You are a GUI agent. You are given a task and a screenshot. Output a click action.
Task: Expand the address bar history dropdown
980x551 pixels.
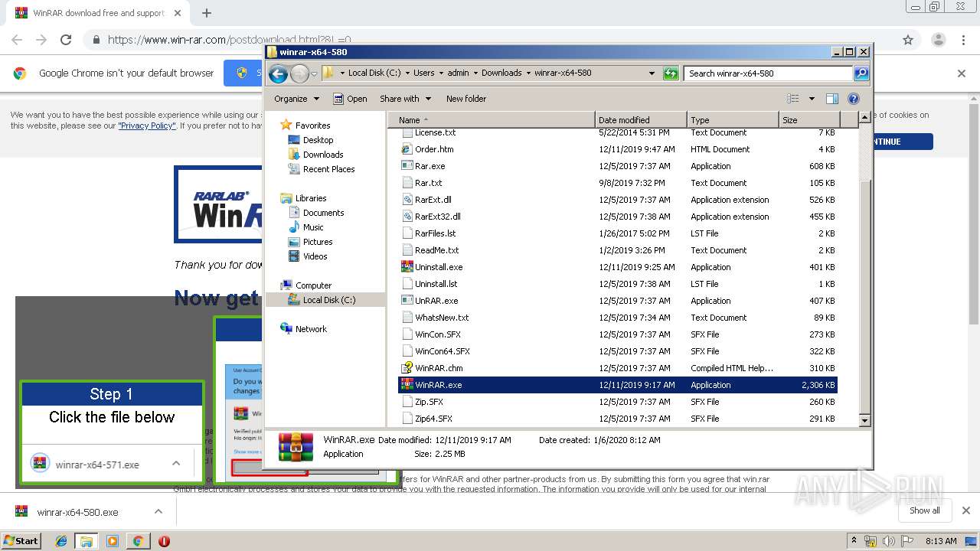click(x=652, y=73)
